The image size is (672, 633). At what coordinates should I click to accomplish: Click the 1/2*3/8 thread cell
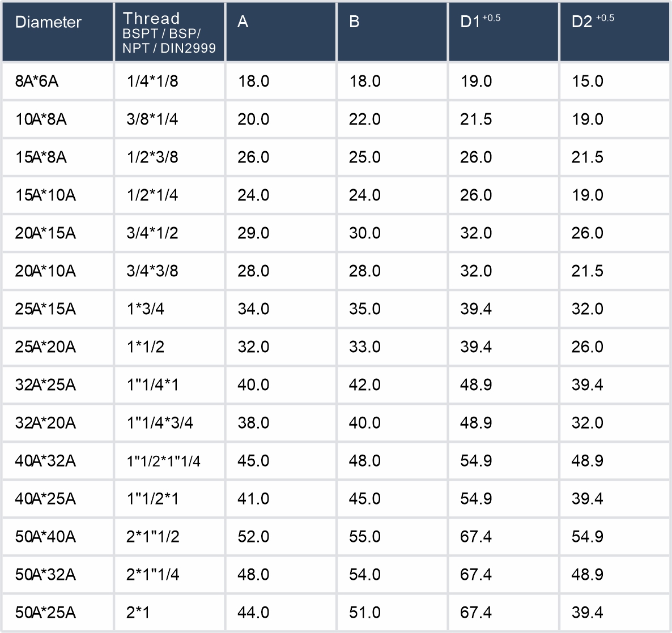click(152, 157)
